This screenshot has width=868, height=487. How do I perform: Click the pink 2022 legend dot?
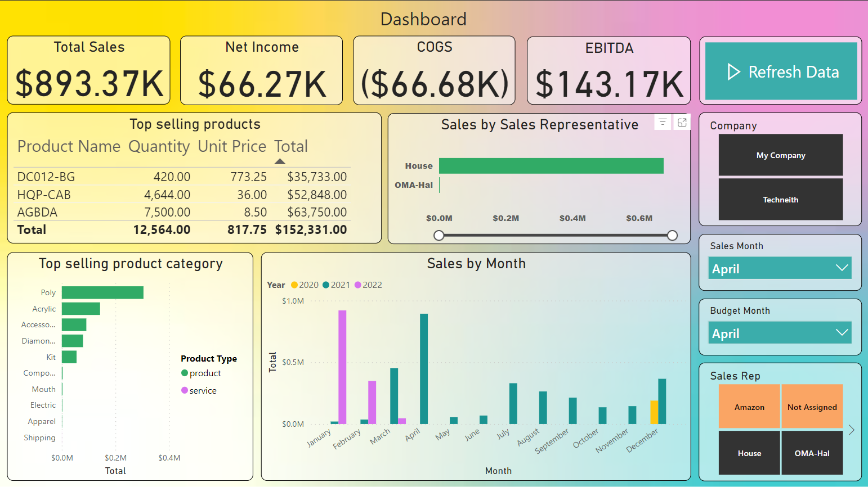[358, 285]
